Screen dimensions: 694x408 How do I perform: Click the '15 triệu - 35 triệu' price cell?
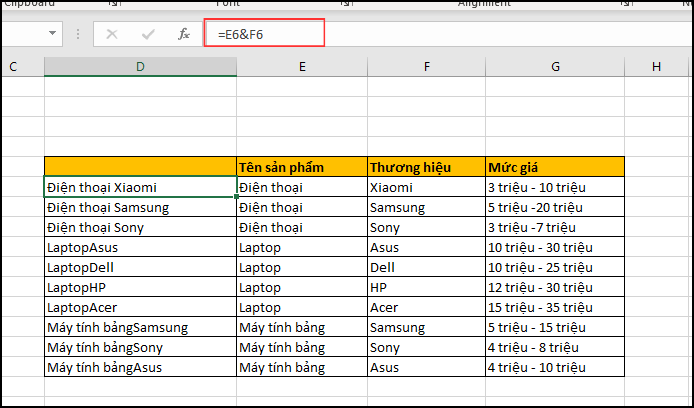click(555, 307)
